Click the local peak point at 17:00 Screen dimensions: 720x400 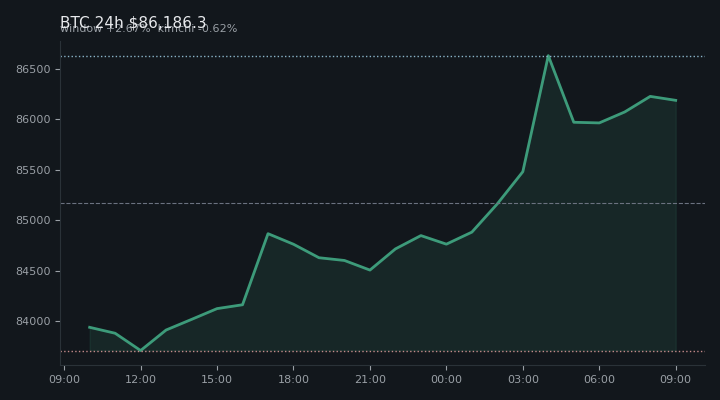tap(268, 234)
